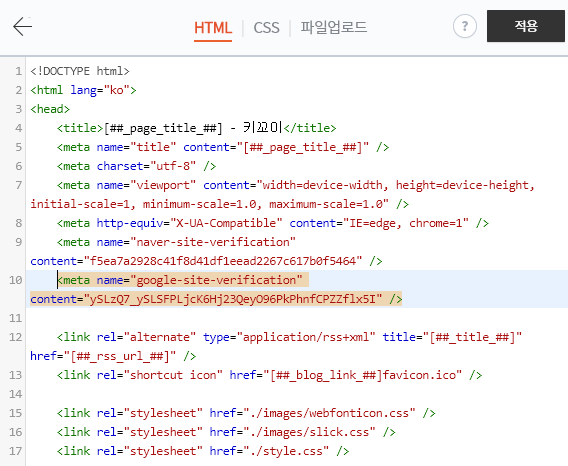Click the viewport meta tag line
This screenshot has height=466, width=568.
(296, 185)
